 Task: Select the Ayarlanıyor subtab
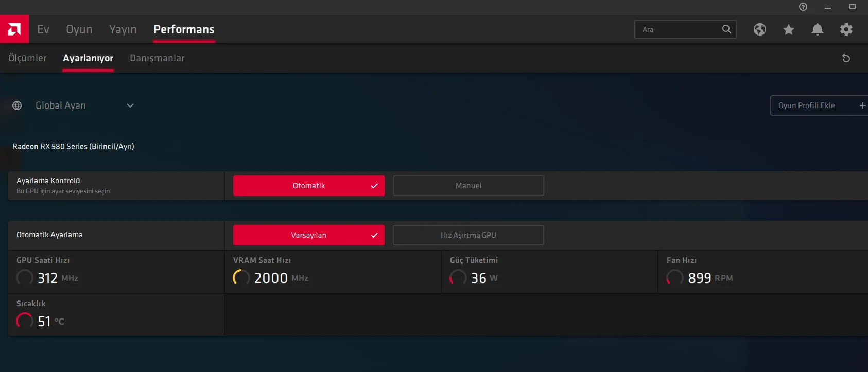coord(88,58)
